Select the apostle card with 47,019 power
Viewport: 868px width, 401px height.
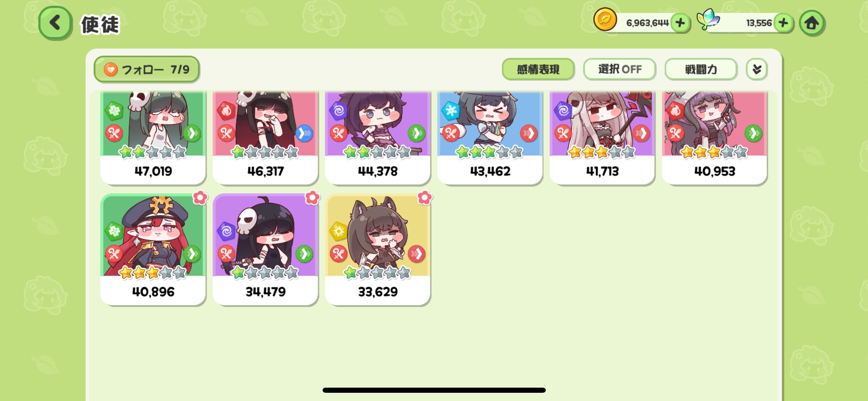point(153,137)
